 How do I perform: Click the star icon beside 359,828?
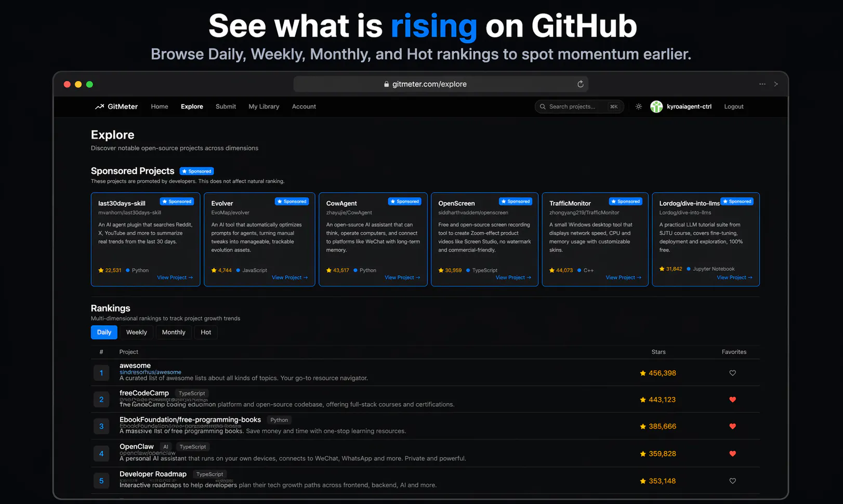pos(643,454)
